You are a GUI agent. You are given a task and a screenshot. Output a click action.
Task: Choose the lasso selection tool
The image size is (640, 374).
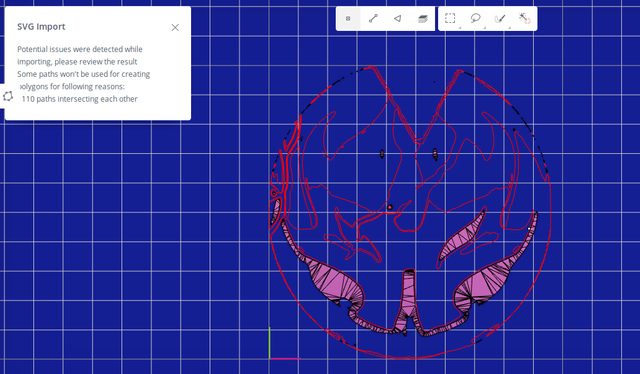click(475, 18)
